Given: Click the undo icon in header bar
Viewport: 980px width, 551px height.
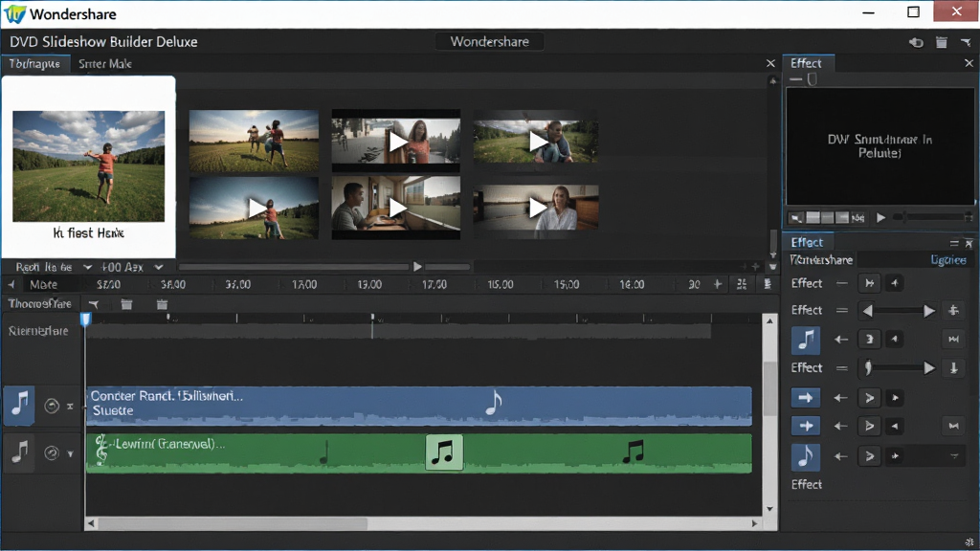Looking at the screenshot, I should pyautogui.click(x=916, y=42).
